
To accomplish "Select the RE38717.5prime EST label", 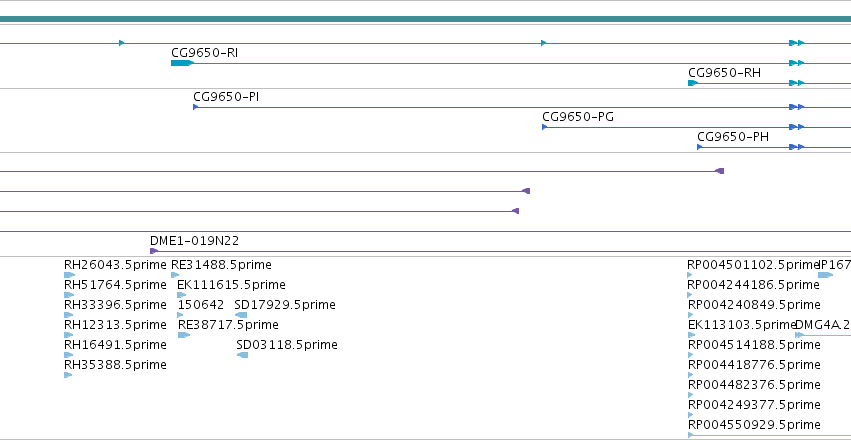I will pyautogui.click(x=228, y=326).
